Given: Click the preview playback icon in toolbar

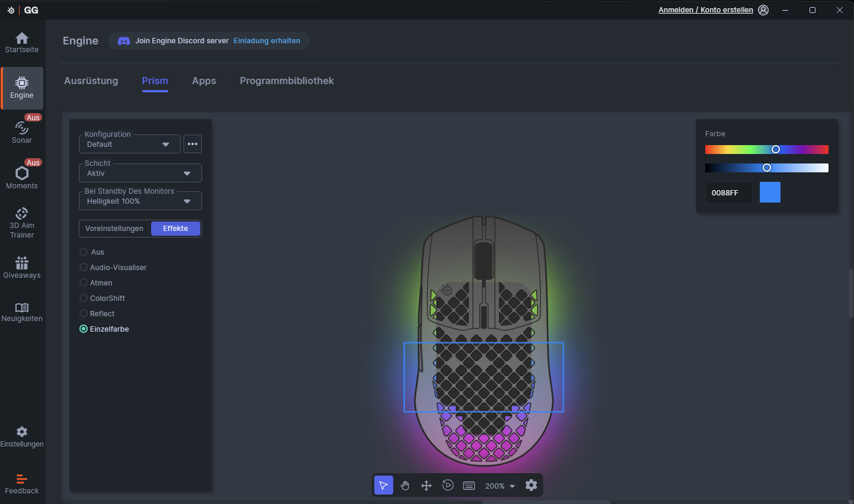Looking at the screenshot, I should click(447, 486).
